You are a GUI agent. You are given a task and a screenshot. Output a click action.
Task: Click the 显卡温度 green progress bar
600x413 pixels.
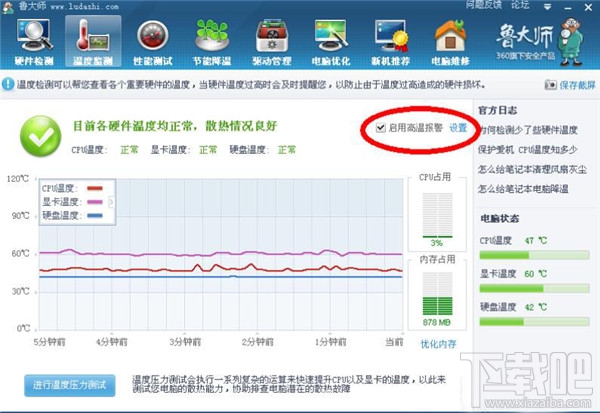(x=534, y=288)
